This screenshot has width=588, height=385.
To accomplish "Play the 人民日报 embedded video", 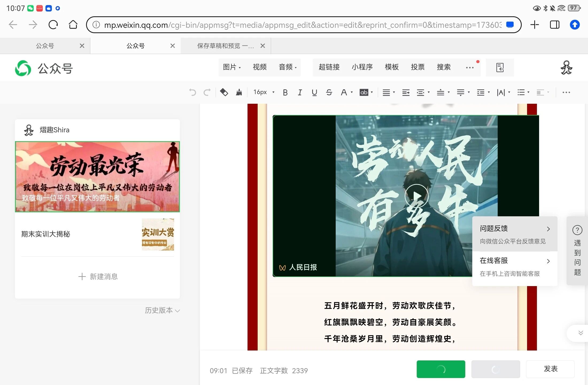I will pos(416,196).
